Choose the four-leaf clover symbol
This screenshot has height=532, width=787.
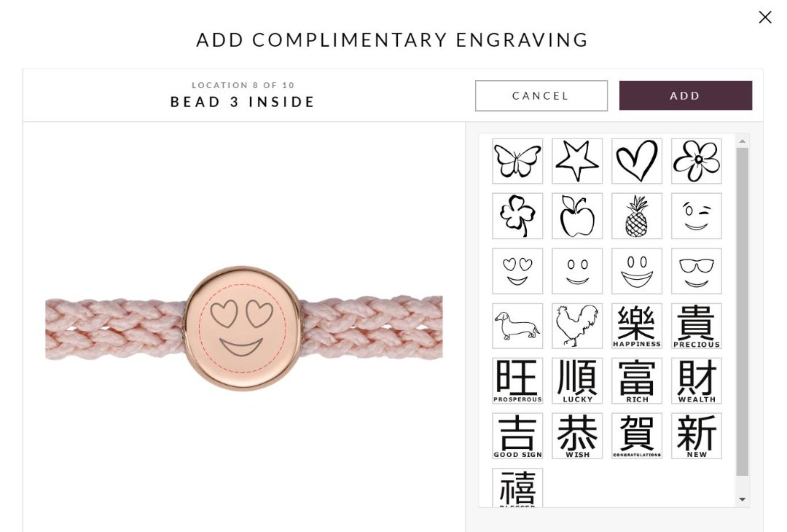[x=517, y=216]
